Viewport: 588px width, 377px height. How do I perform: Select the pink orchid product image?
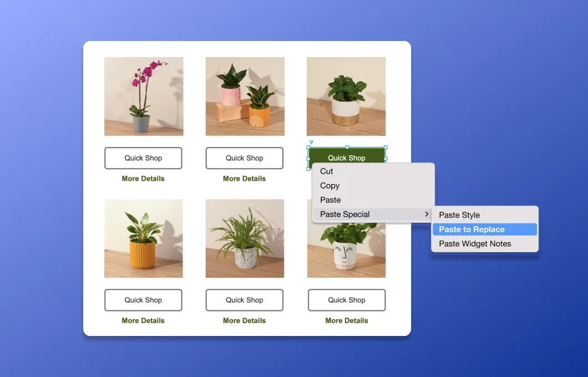(x=143, y=96)
